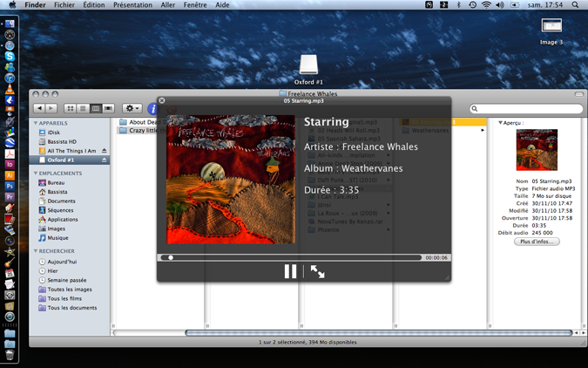The height and width of the screenshot is (368, 588).
Task: Open the Présentation menu
Action: tap(132, 5)
